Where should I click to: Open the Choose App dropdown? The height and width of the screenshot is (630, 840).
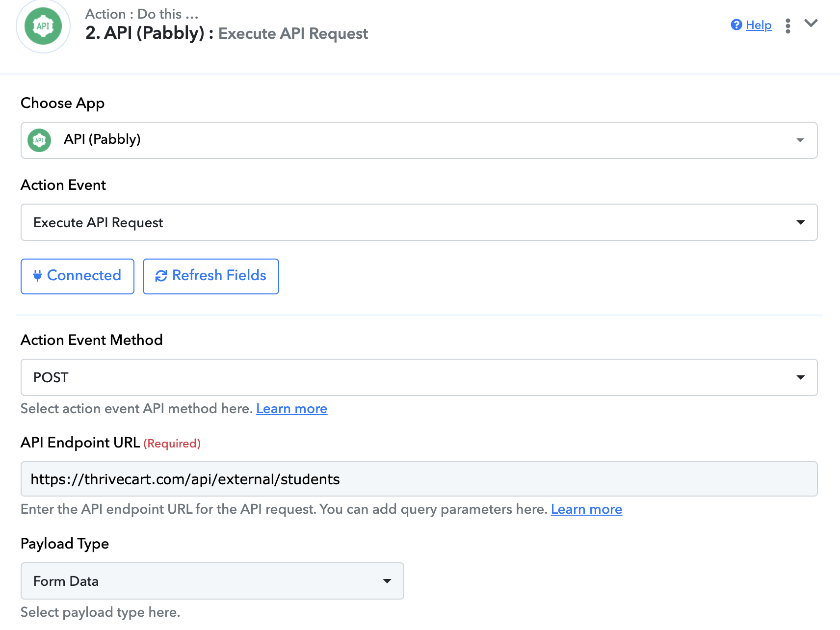419,140
